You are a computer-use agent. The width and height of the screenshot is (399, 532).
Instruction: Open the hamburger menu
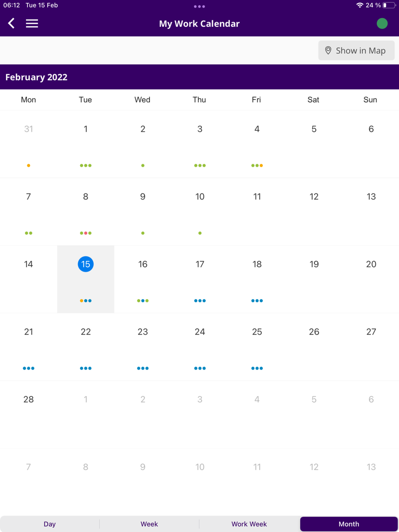[x=32, y=24]
